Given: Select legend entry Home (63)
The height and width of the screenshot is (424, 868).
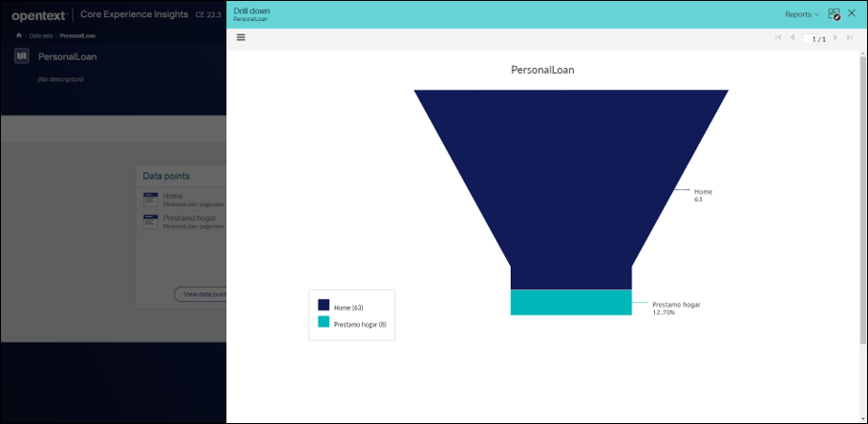Looking at the screenshot, I should pyautogui.click(x=349, y=307).
